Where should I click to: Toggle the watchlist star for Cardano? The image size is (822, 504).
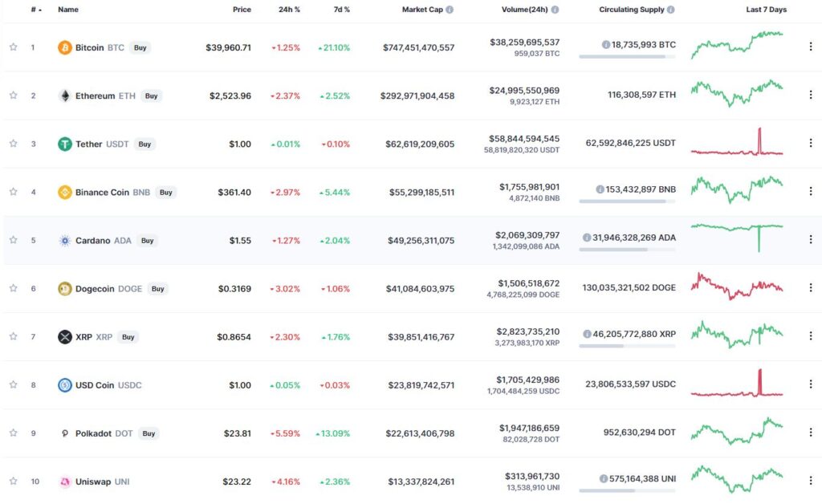pyautogui.click(x=13, y=240)
